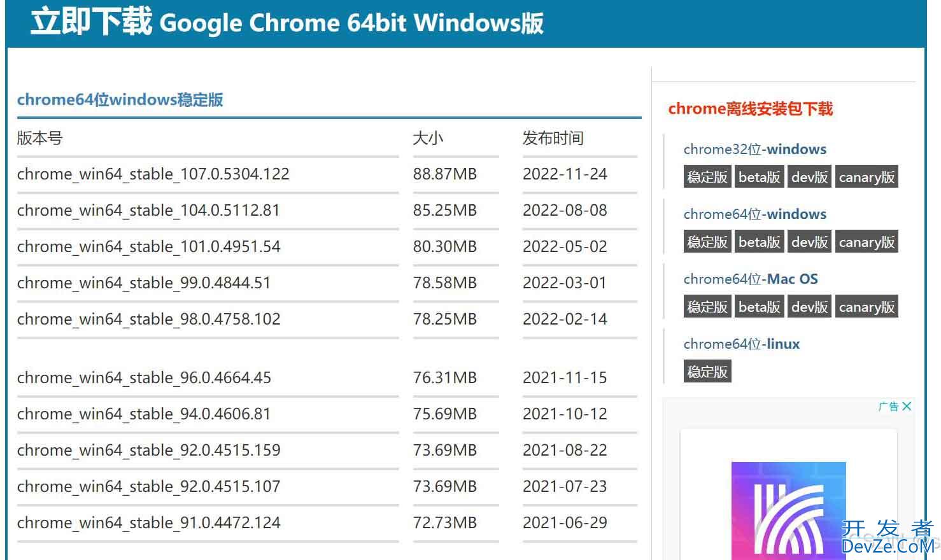This screenshot has height=560, width=941.
Task: Click the 75.69MB size cell
Action: tap(445, 414)
